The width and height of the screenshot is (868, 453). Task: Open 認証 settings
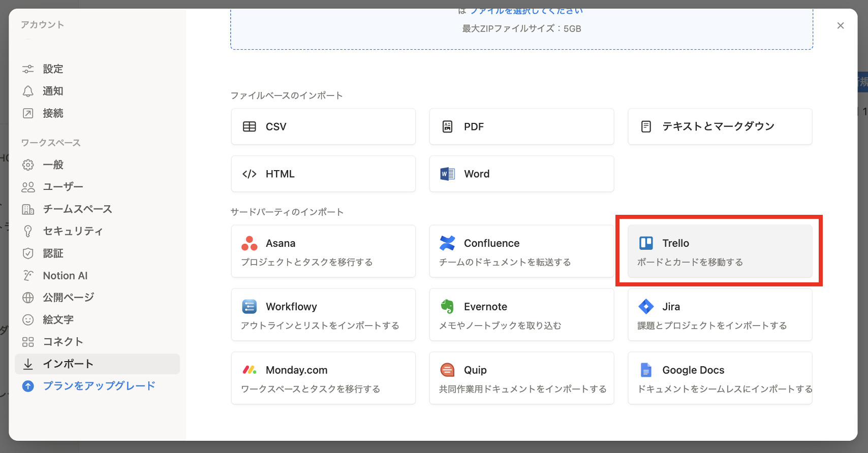pos(97,253)
